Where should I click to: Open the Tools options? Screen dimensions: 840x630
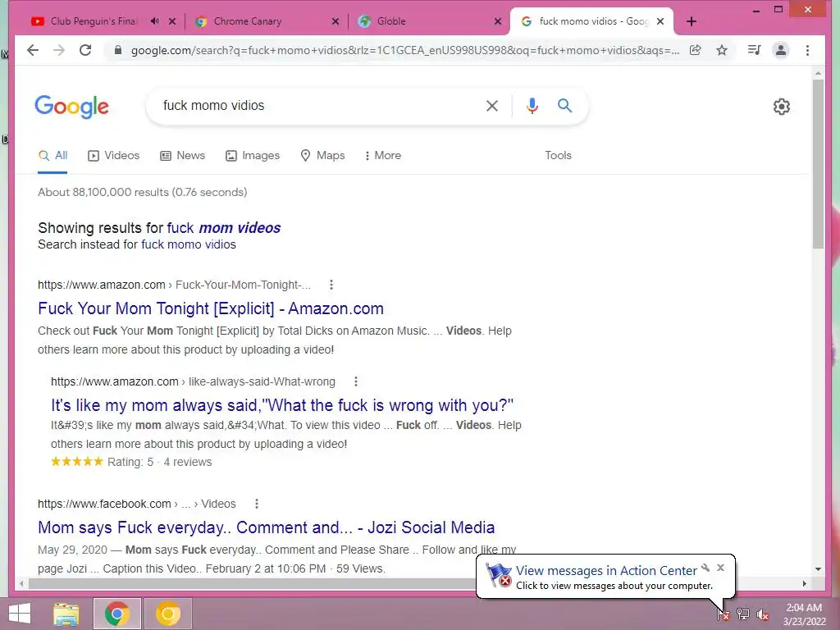point(558,155)
